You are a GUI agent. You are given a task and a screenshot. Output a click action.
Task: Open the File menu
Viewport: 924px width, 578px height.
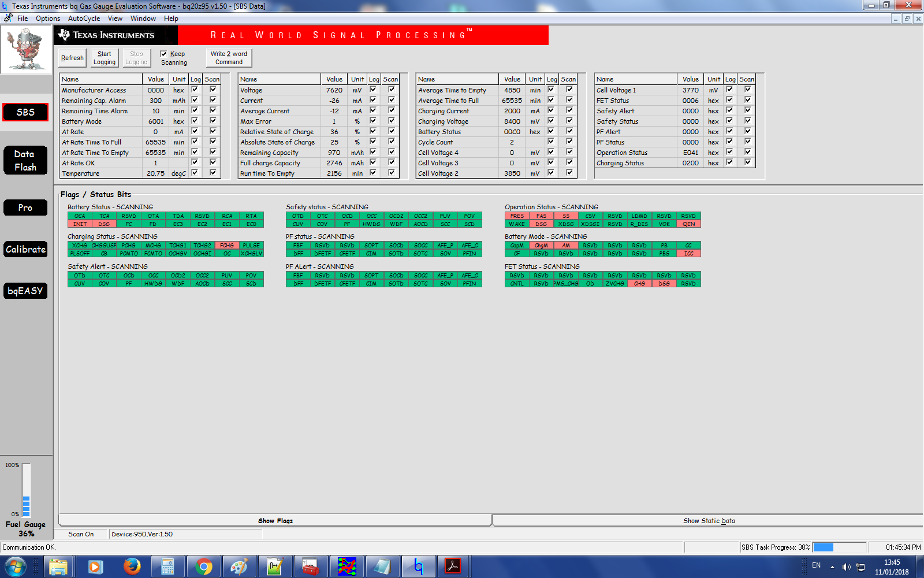click(x=23, y=18)
